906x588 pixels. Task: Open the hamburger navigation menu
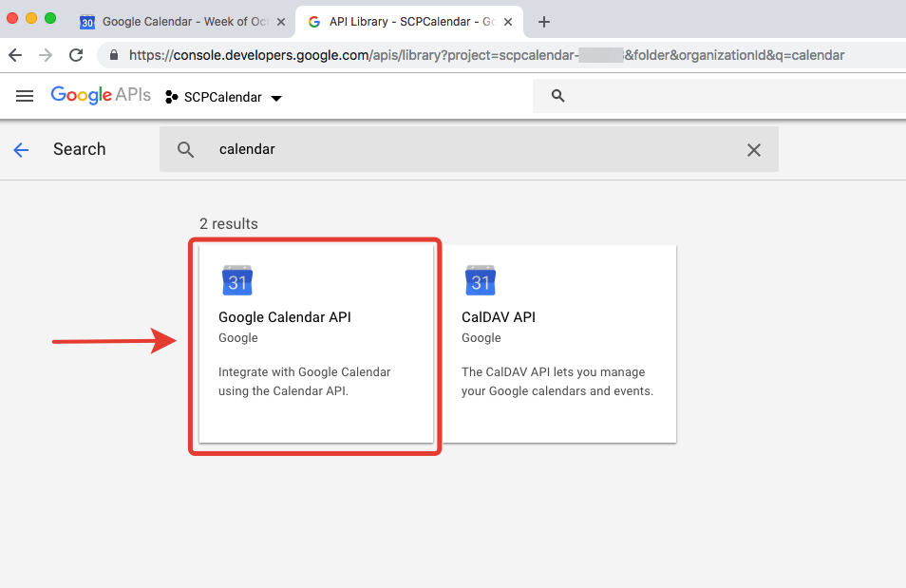click(25, 96)
